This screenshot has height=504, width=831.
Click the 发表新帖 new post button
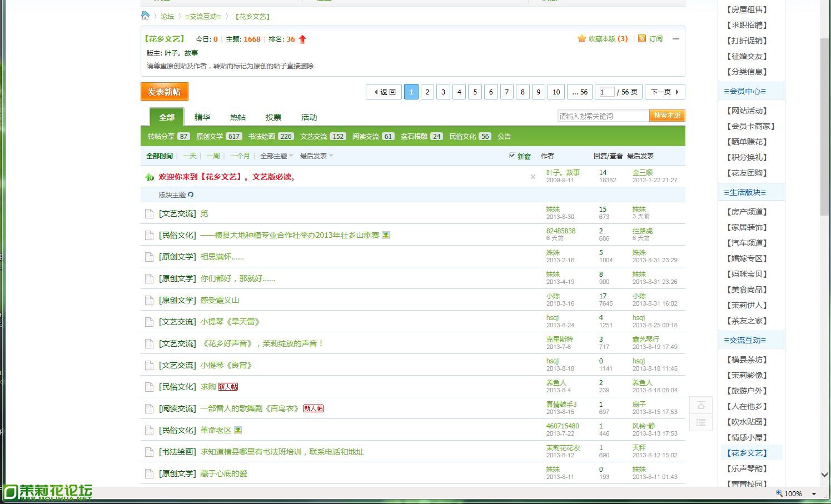pyautogui.click(x=165, y=92)
